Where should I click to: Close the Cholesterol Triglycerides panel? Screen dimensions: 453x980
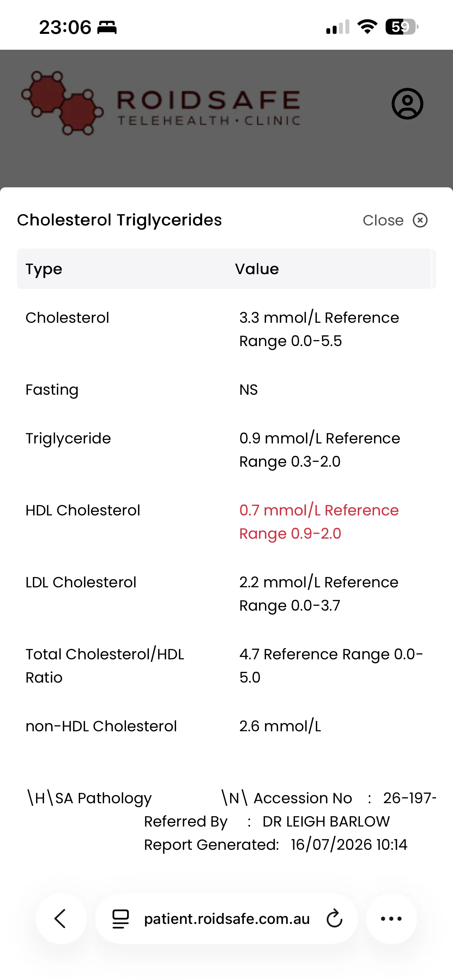coord(395,220)
